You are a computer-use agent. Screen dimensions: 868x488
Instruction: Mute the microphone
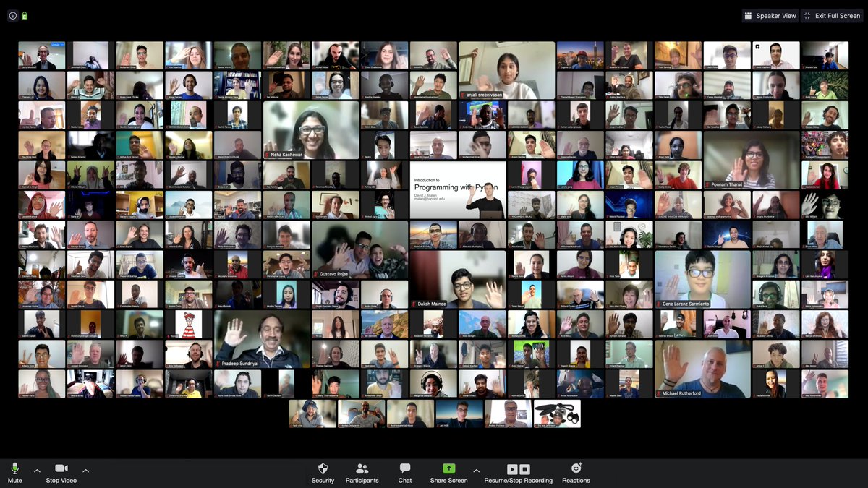point(14,473)
